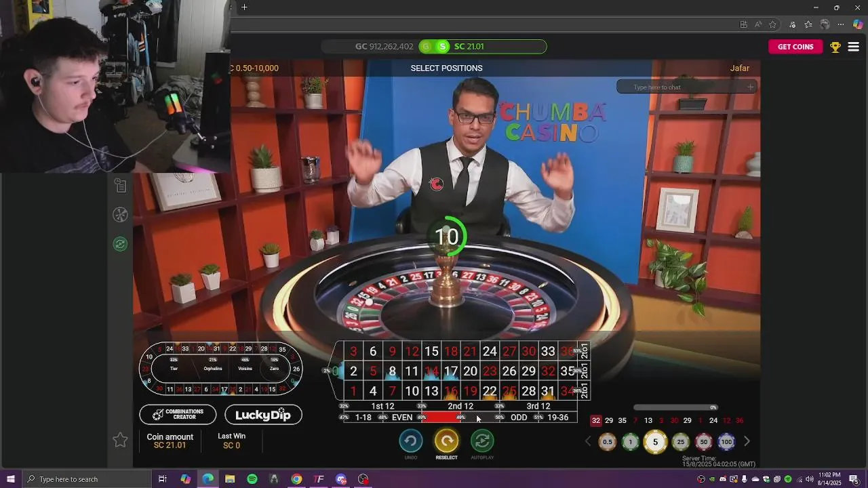868x488 pixels.
Task: Click the Lucky Dip button
Action: pyautogui.click(x=263, y=414)
